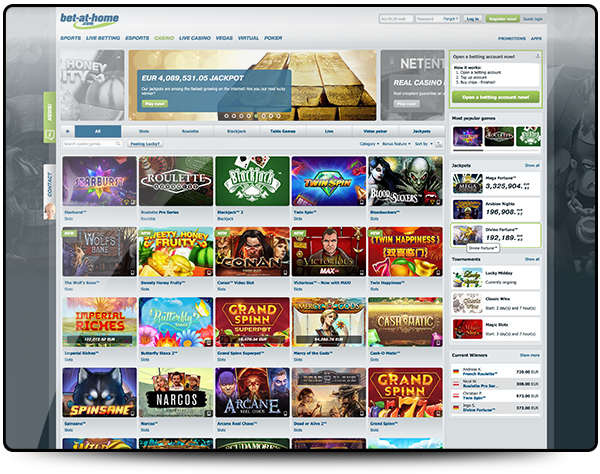
Task: Open the Virtual menu
Action: (248, 38)
